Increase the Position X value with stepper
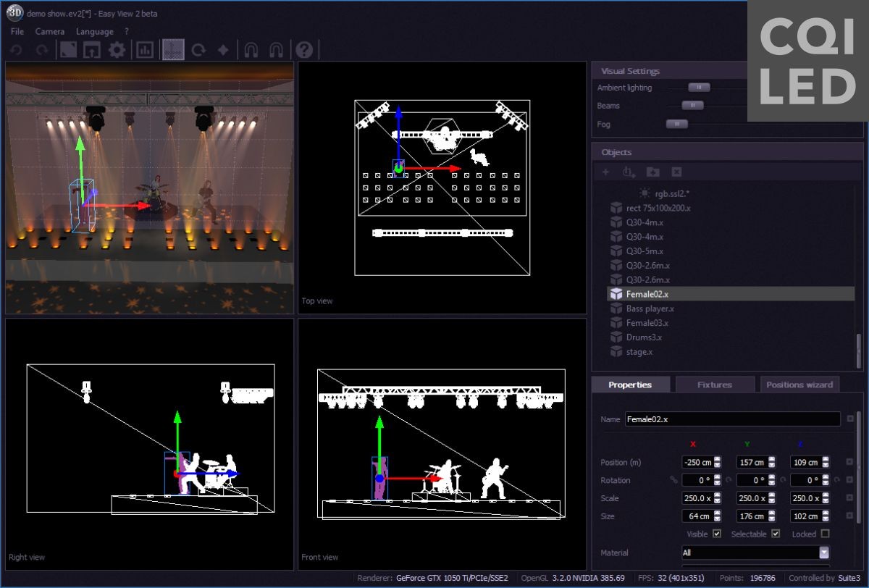Viewport: 869px width, 588px height. 717,459
